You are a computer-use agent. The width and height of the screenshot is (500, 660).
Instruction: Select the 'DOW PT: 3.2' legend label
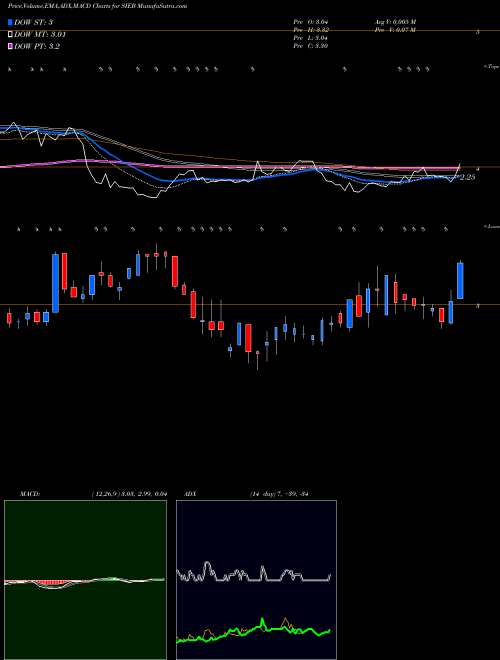37,46
